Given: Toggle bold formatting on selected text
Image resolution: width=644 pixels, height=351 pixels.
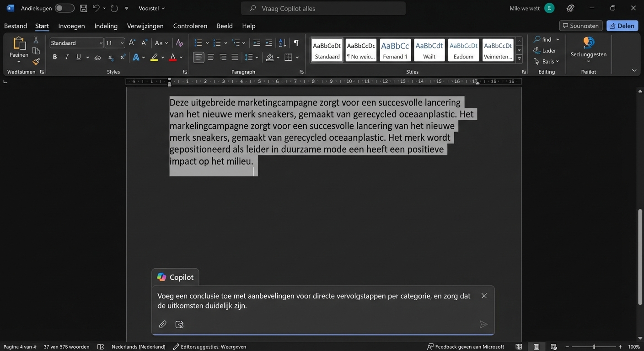Looking at the screenshot, I should pos(54,57).
